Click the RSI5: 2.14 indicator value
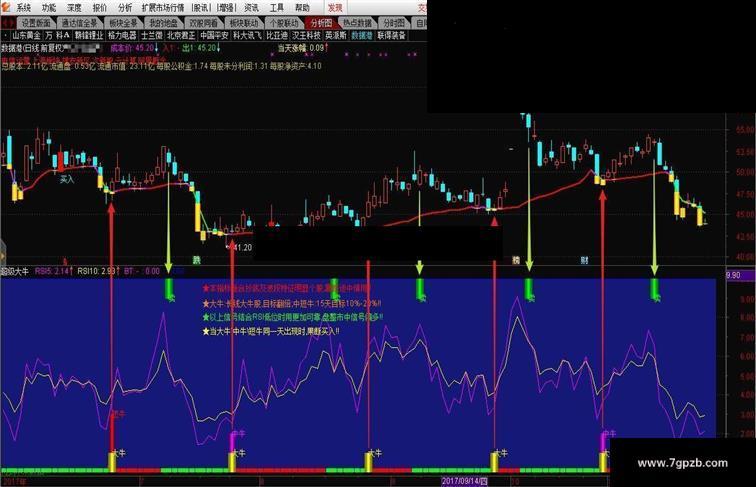756x487 pixels. (54, 271)
